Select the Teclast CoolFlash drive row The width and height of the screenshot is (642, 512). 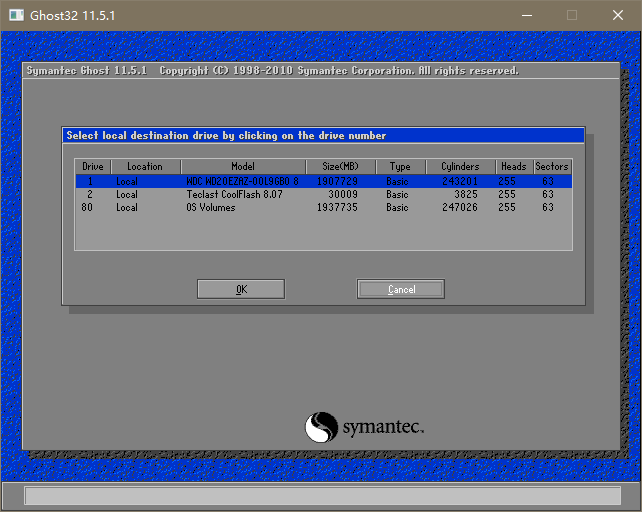(x=322, y=195)
